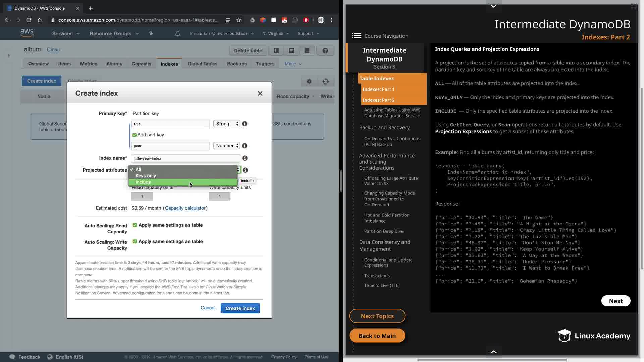The width and height of the screenshot is (644, 362).
Task: Open Course Navigation hamburger menu
Action: tap(357, 36)
